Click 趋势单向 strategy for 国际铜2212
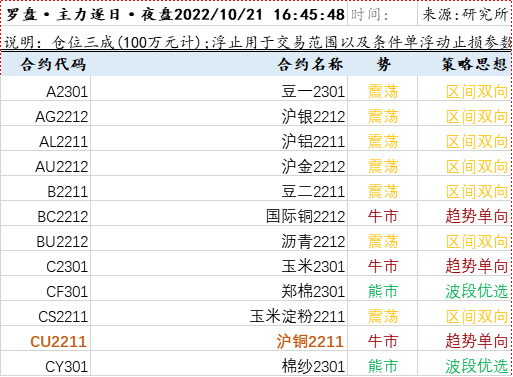The width and height of the screenshot is (513, 377). coord(477,216)
